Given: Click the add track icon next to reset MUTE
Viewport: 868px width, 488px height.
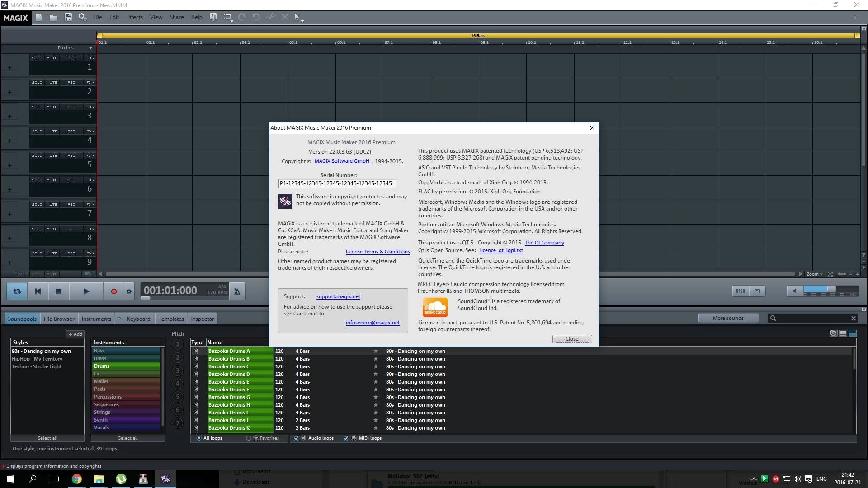Looking at the screenshot, I should [x=88, y=274].
